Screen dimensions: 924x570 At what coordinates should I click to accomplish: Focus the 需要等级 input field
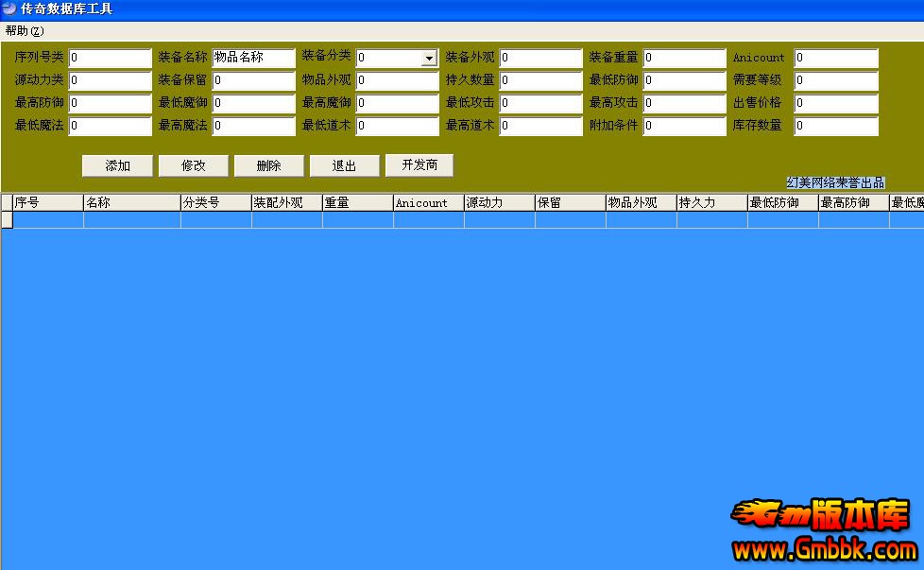point(835,81)
